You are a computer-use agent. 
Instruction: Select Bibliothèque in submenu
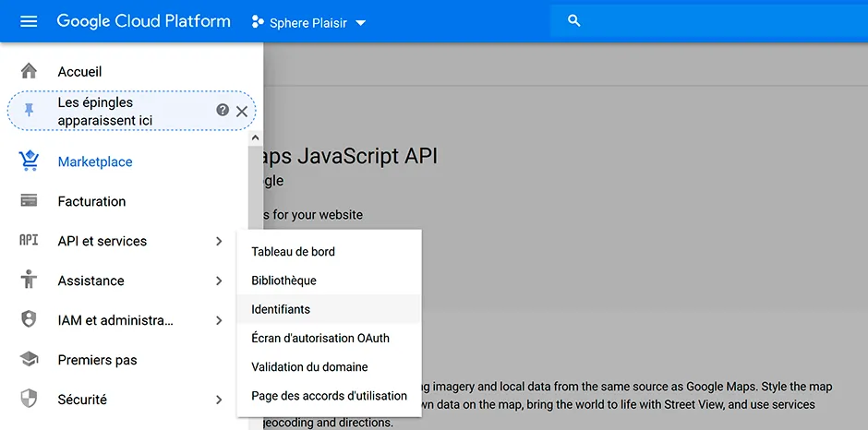[329, 281]
